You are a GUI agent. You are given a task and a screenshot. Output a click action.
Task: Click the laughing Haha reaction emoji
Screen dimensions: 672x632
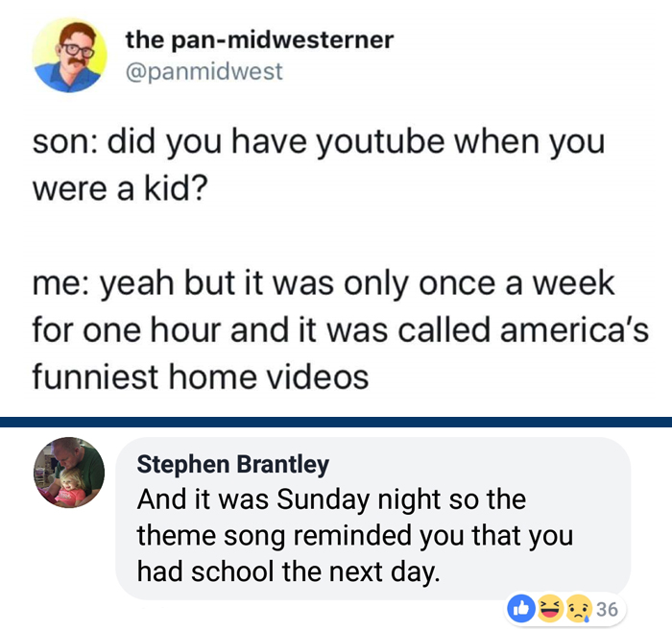tap(550, 608)
